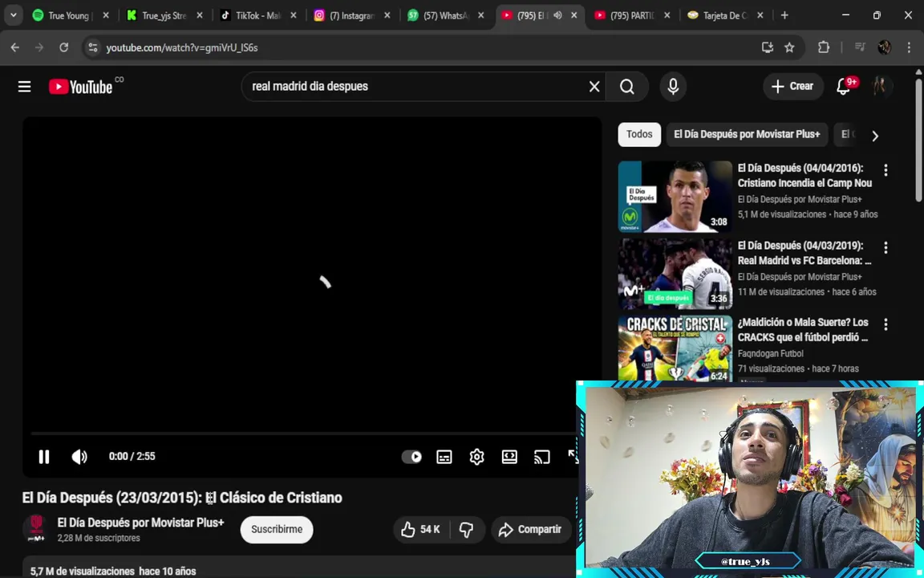Pause the video playback
924x578 pixels.
[x=44, y=457]
